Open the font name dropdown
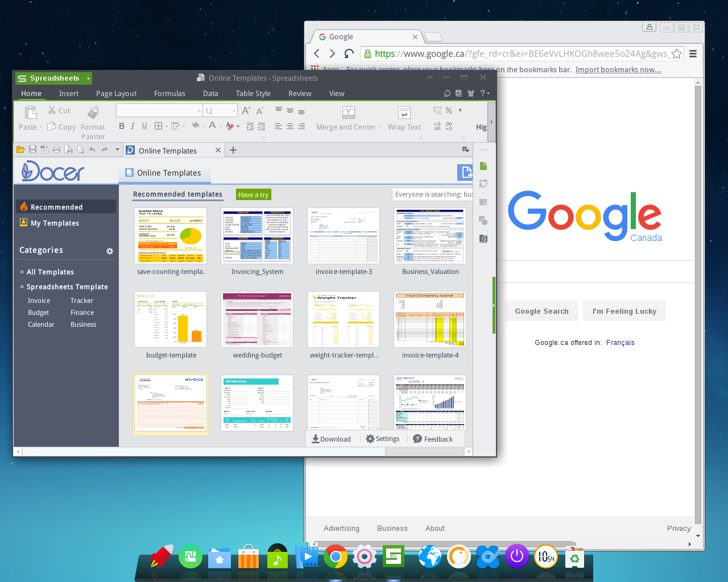 pos(199,111)
